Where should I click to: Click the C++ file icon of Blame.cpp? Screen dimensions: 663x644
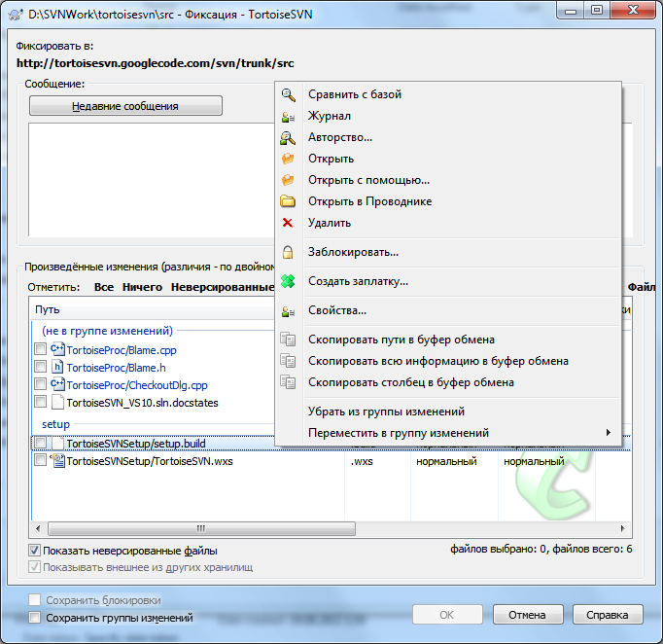coord(57,350)
